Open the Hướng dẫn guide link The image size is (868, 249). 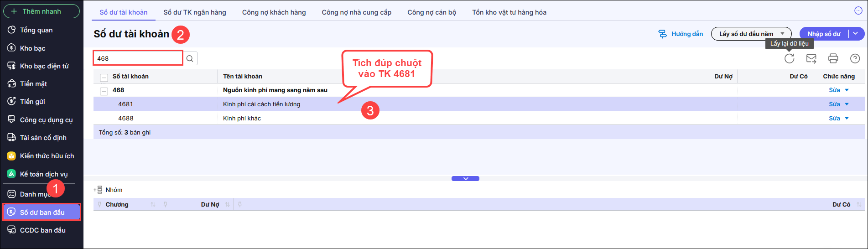tap(681, 34)
